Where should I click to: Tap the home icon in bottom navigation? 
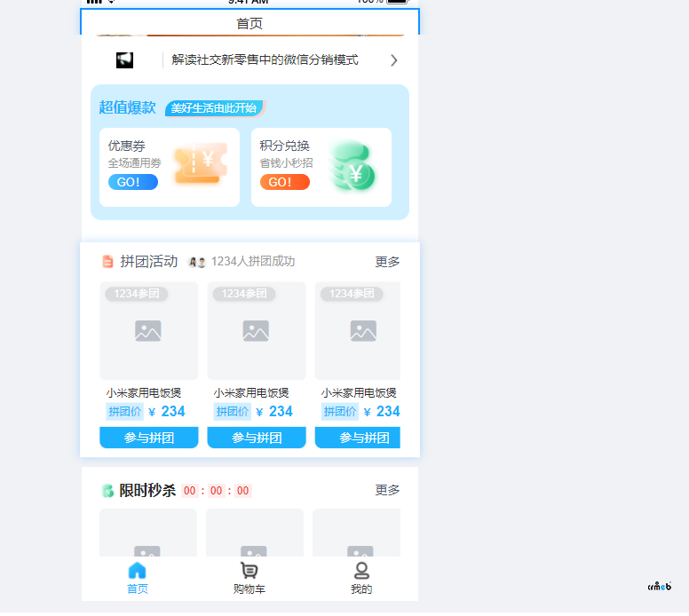(137, 571)
